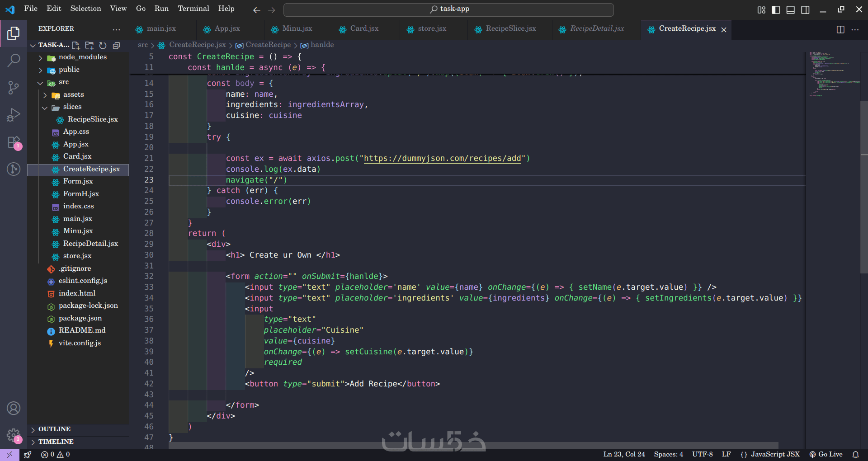
Task: Open the Source Control view
Action: point(14,87)
